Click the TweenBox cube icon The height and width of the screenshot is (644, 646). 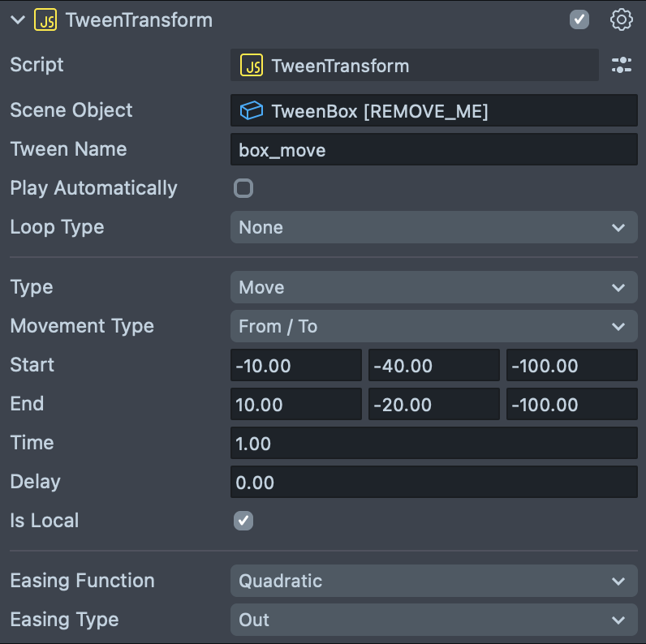click(x=252, y=111)
